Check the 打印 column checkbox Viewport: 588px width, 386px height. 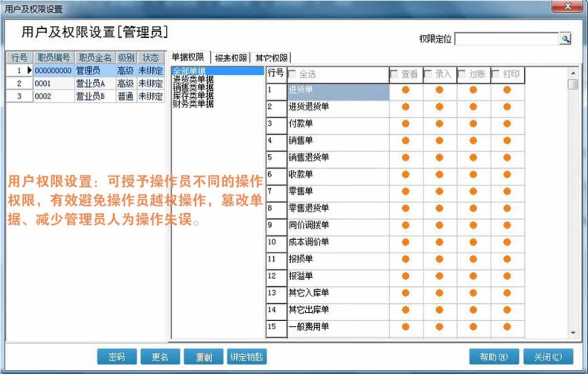(x=495, y=74)
